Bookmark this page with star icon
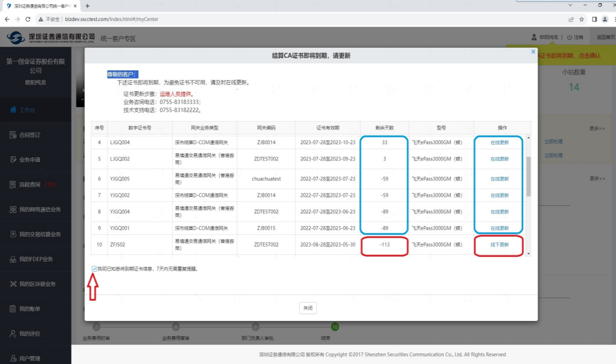The height and width of the screenshot is (364, 616). point(582,19)
